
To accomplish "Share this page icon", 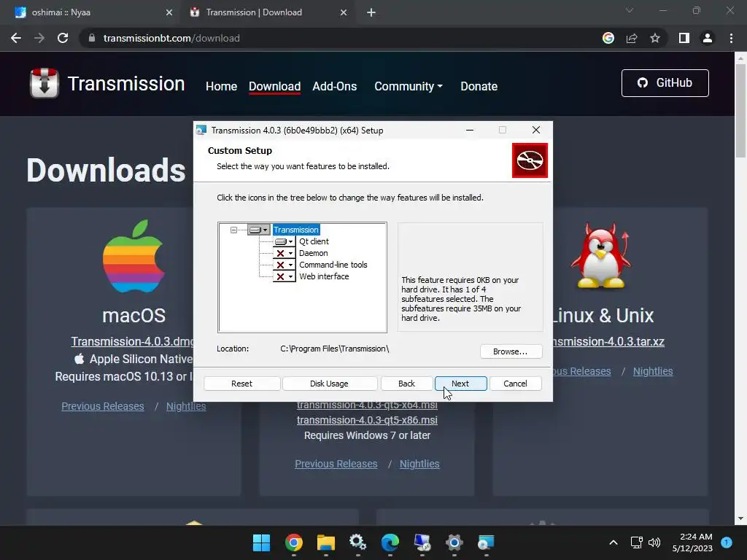I will point(632,38).
